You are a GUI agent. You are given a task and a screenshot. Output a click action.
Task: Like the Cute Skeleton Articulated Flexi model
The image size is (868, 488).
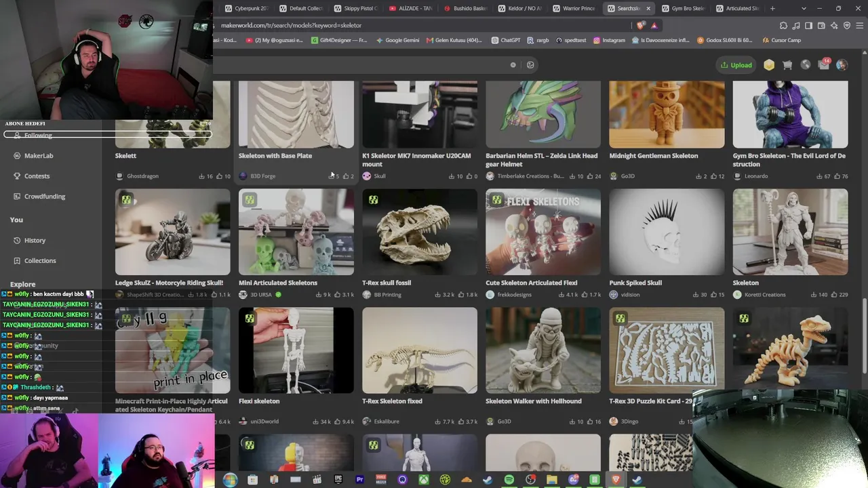pos(591,295)
